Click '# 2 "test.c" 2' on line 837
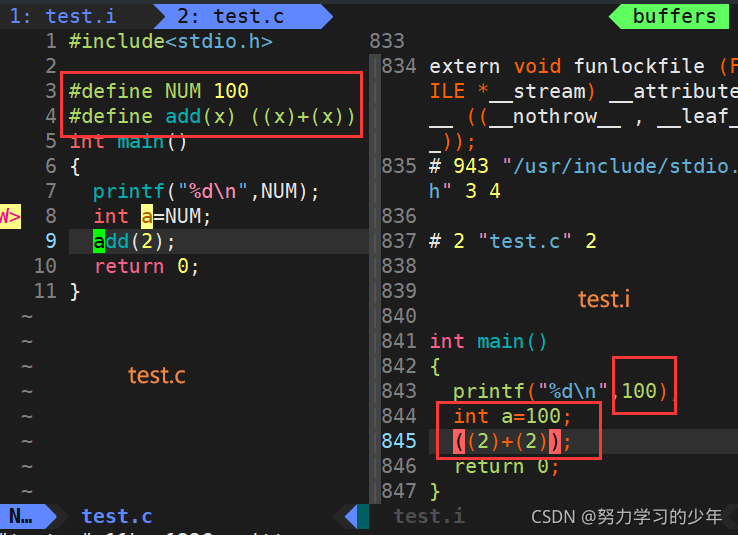This screenshot has width=738, height=535. (x=513, y=241)
